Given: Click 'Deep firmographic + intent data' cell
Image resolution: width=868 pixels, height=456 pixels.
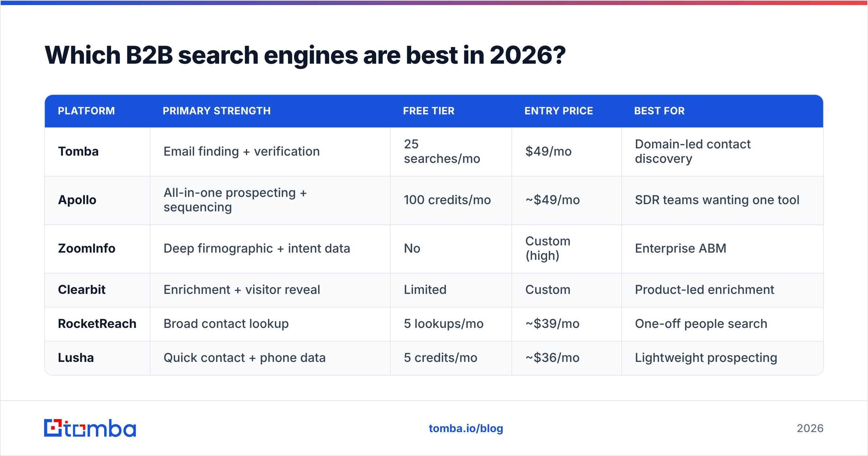Looking at the screenshot, I should click(270, 249).
